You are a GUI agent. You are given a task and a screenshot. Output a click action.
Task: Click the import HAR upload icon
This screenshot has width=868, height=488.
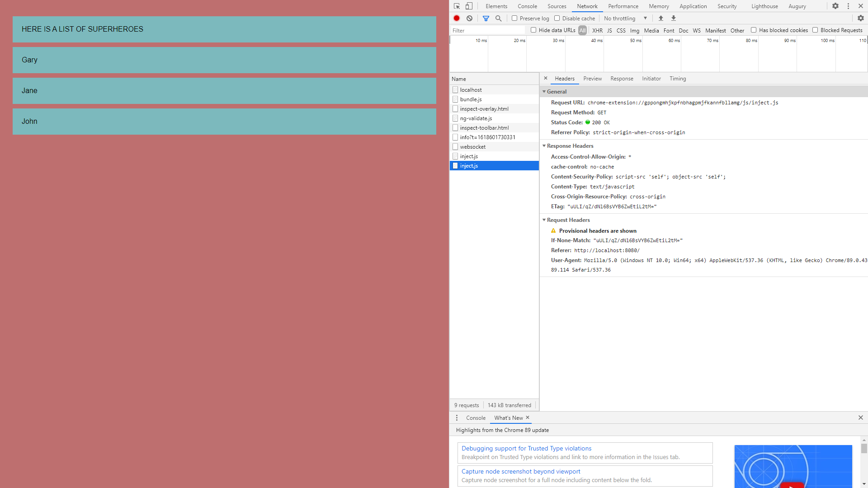coord(661,19)
